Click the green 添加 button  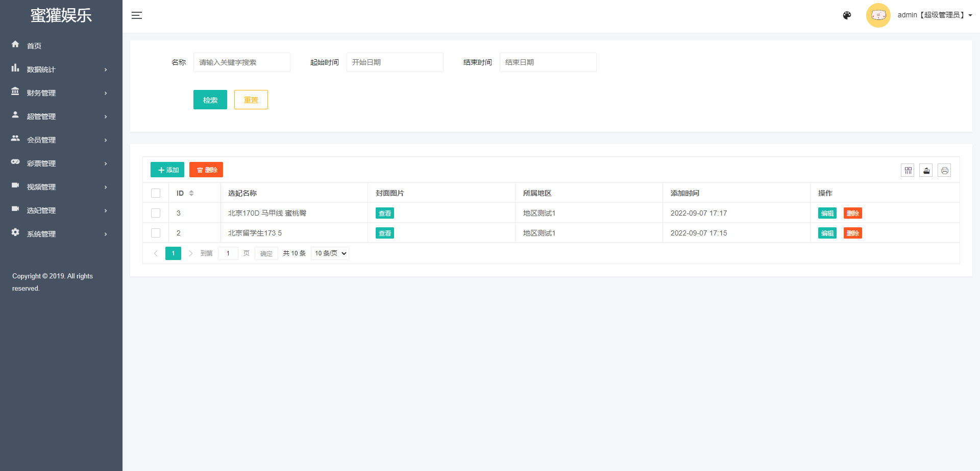click(167, 170)
